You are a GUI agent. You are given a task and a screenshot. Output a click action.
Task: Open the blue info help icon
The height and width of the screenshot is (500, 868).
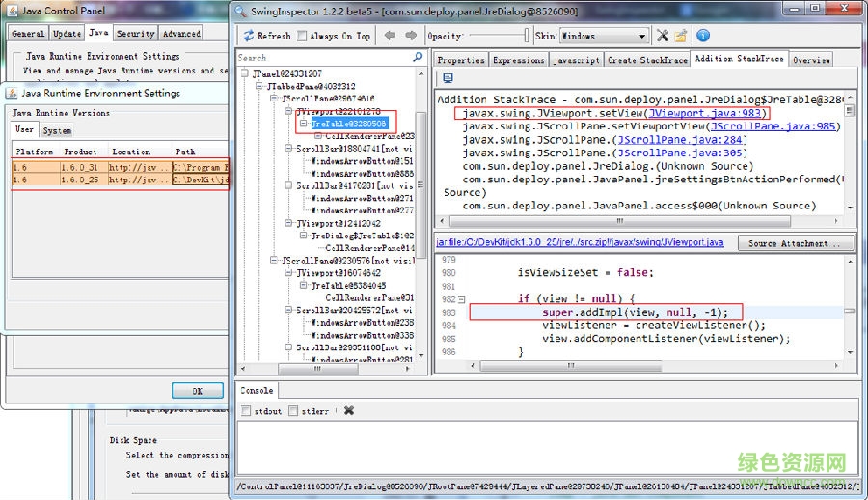tap(703, 36)
